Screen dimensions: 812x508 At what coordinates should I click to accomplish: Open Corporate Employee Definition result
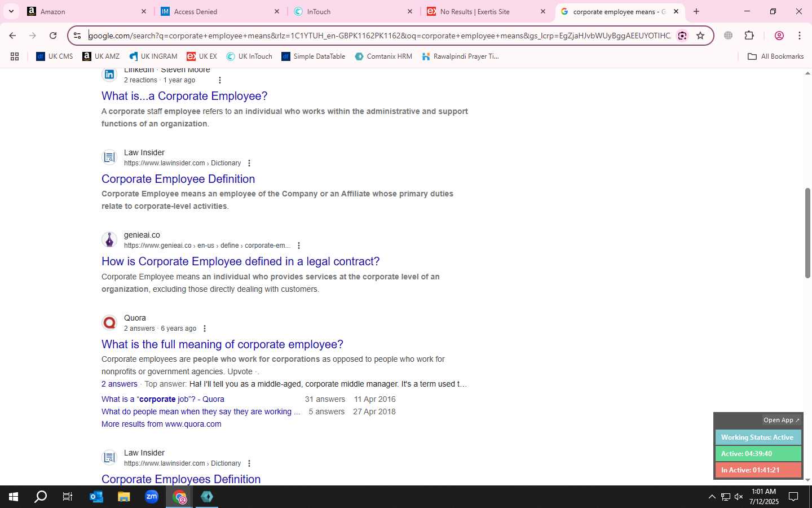[178, 179]
